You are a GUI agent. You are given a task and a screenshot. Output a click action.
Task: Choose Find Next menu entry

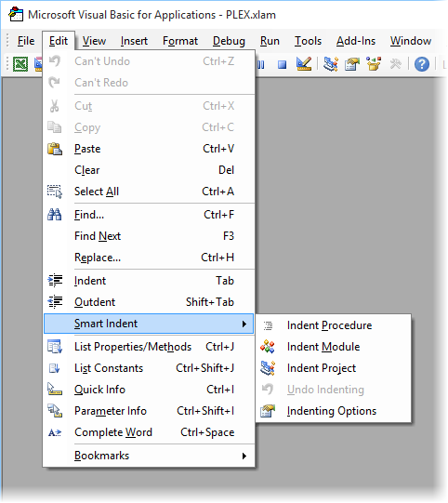tap(149, 236)
